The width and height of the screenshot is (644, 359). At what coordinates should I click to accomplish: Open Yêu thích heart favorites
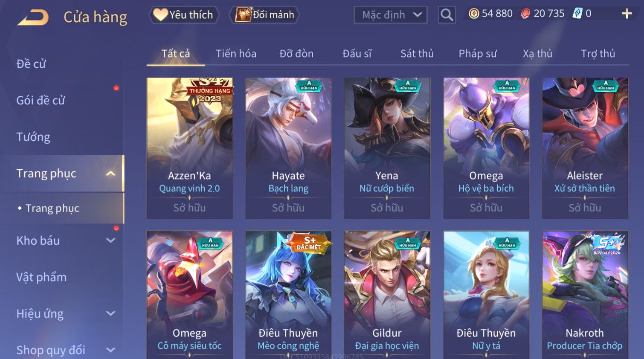pyautogui.click(x=184, y=15)
